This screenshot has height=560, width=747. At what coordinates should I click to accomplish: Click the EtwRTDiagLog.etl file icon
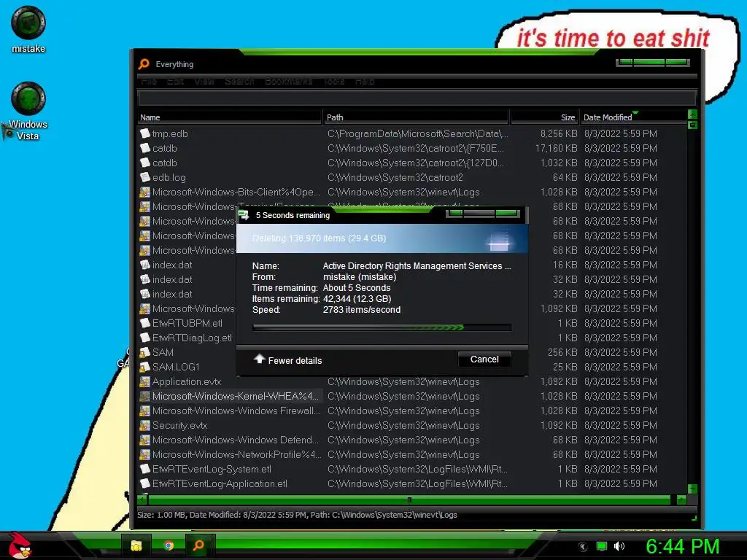145,338
